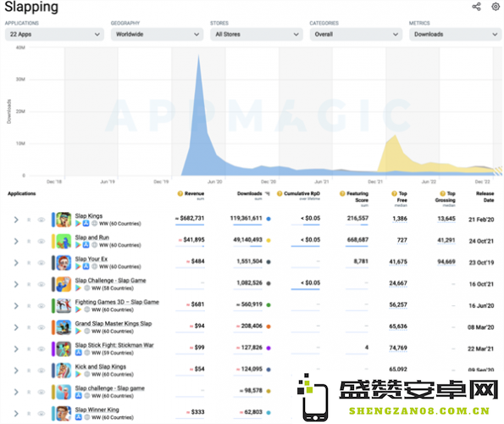Viewport: 504px width, 424px height.
Task: Click App Store icon under Slap Winner King
Action: point(79,417)
